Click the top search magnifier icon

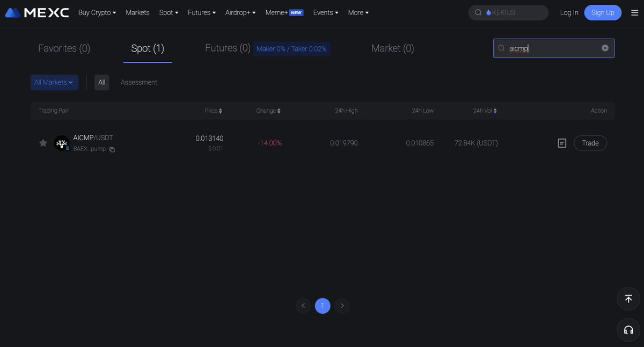478,12
